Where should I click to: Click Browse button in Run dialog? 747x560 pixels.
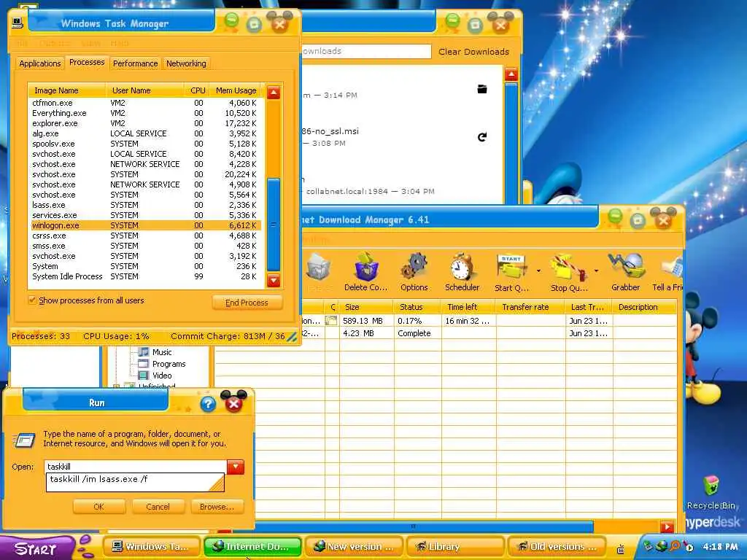coord(217,507)
